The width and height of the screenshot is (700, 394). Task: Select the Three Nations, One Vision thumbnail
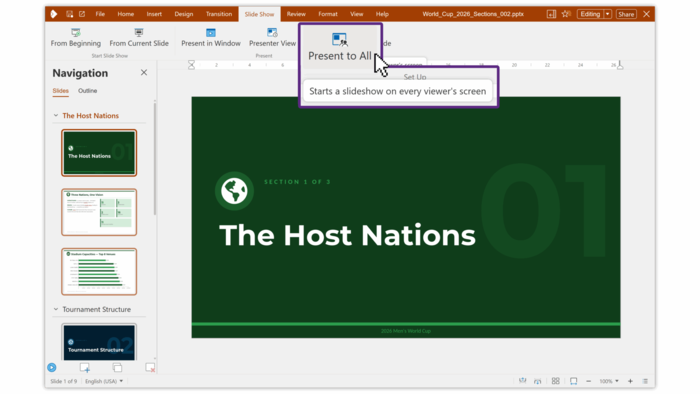(x=99, y=212)
